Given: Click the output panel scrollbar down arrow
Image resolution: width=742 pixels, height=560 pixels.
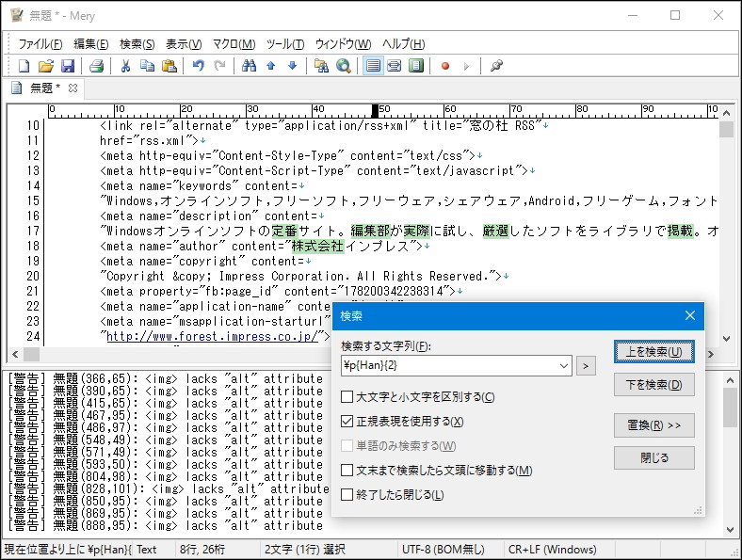Looking at the screenshot, I should [x=729, y=530].
